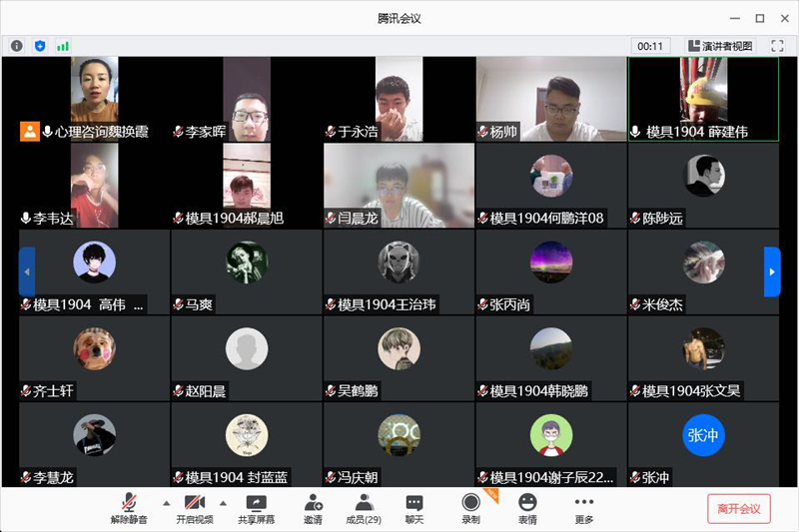Start recording the meeting
The height and width of the screenshot is (532, 799).
point(470,509)
